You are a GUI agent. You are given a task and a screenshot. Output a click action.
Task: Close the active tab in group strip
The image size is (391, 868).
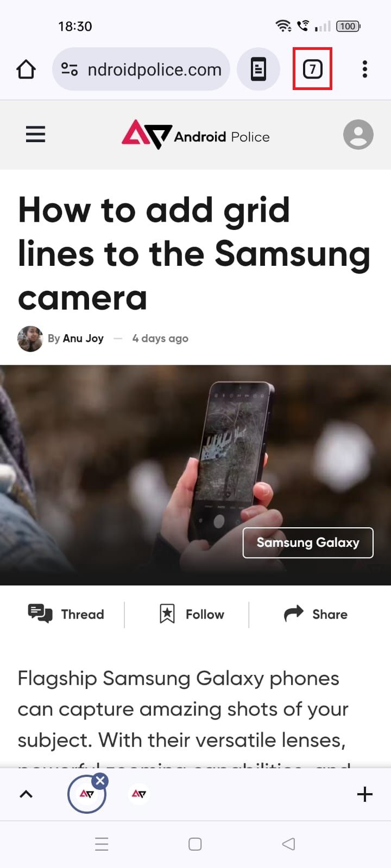coord(100,781)
